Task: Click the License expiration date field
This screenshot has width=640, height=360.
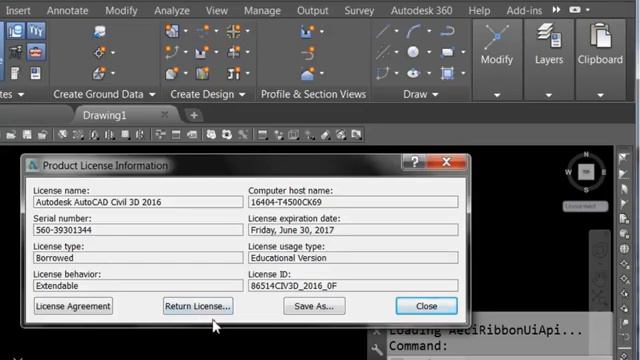Action: coord(353,230)
